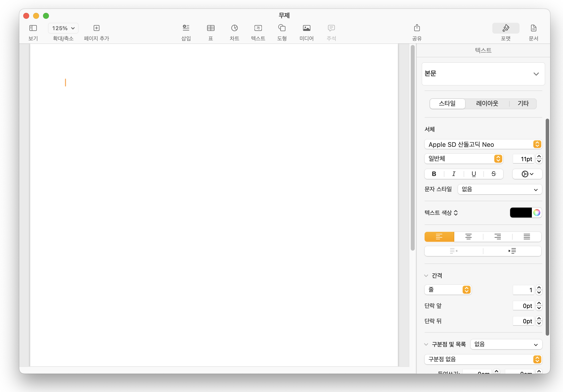Image resolution: width=563 pixels, height=392 pixels.
Task: Click the Insert (삽입) toolbar icon
Action: tap(186, 28)
